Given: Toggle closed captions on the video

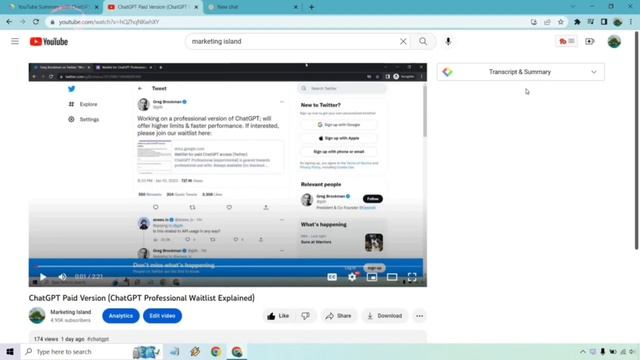Looking at the screenshot, I should (x=332, y=277).
